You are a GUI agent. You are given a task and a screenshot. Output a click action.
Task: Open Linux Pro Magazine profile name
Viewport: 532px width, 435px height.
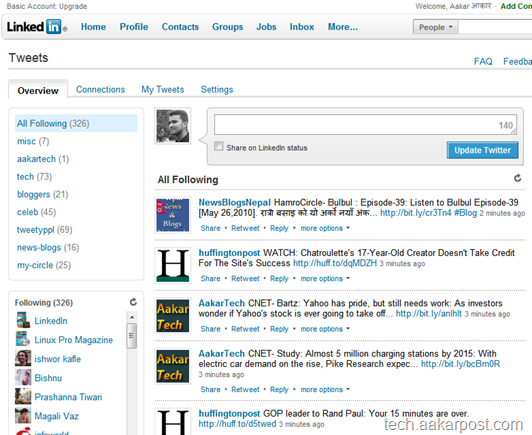(x=74, y=340)
